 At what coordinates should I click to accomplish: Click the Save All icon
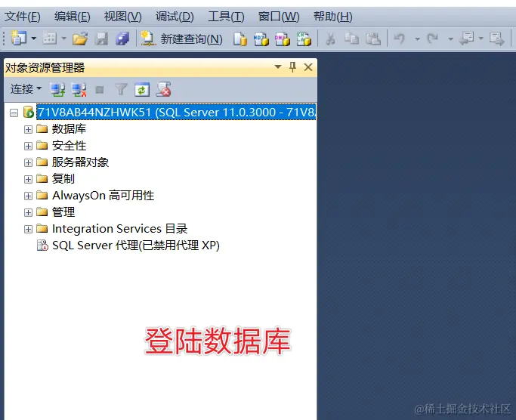click(x=122, y=39)
